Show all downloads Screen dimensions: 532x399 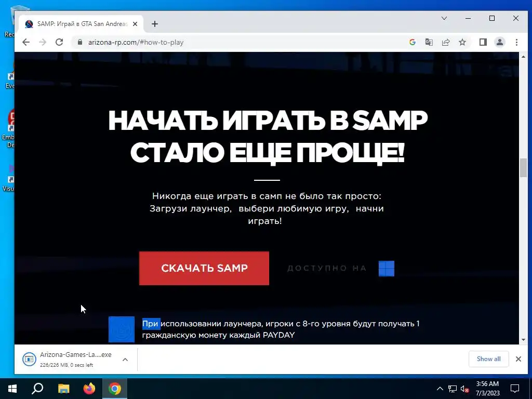tap(488, 359)
